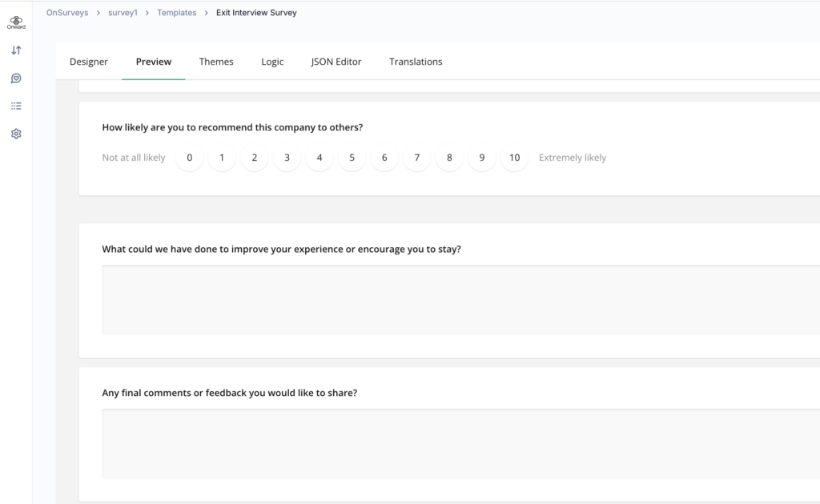This screenshot has height=504, width=820.
Task: Navigate to survey1 in breadcrumb
Action: pyautogui.click(x=123, y=13)
